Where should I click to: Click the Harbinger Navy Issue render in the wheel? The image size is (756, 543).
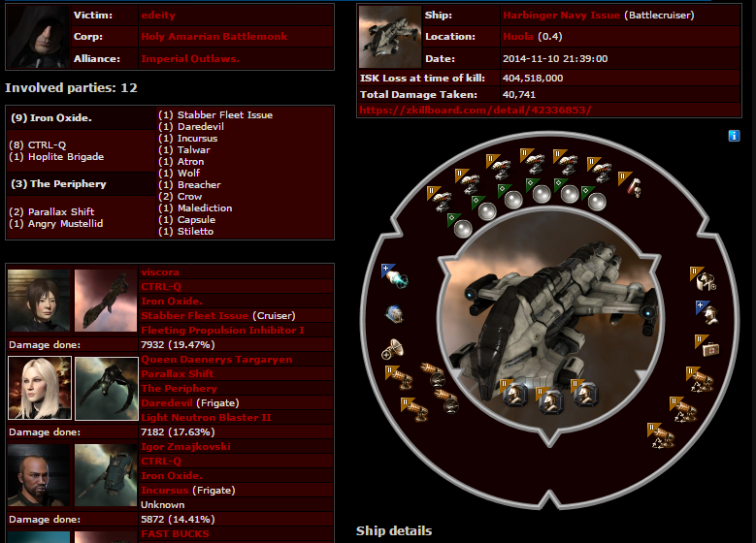(x=551, y=318)
